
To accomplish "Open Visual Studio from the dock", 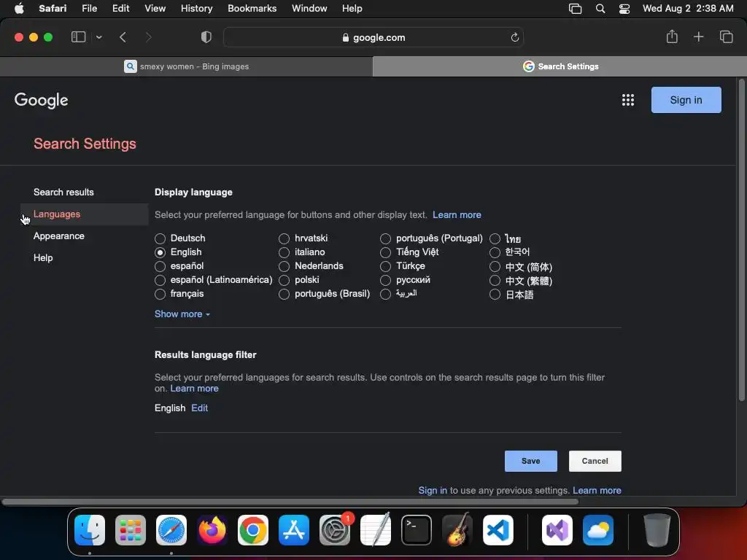I will [557, 530].
